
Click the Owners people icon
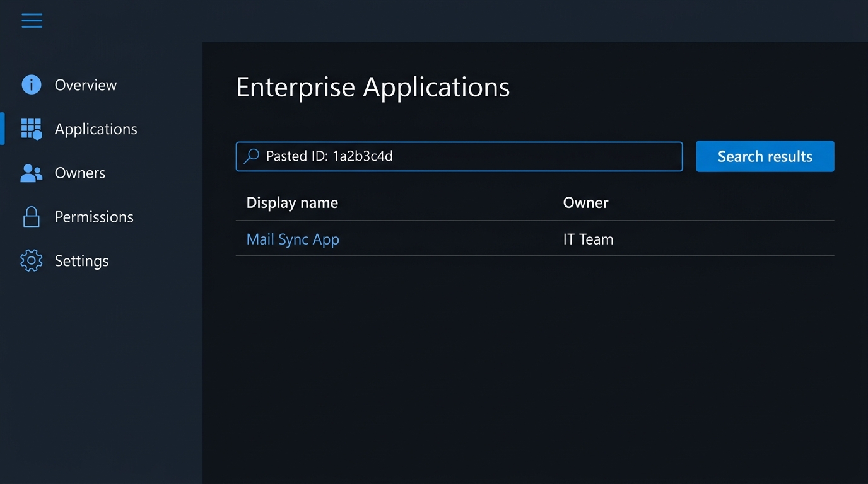point(32,173)
